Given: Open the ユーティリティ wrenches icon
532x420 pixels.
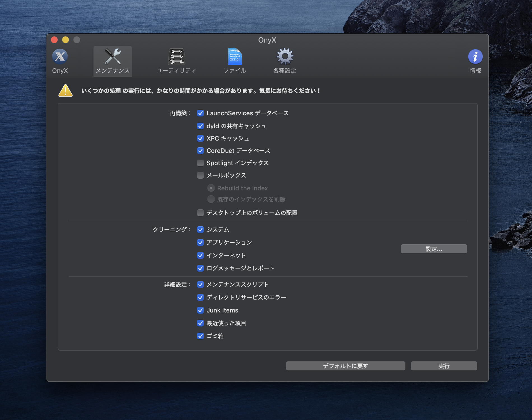Looking at the screenshot, I should (176, 57).
